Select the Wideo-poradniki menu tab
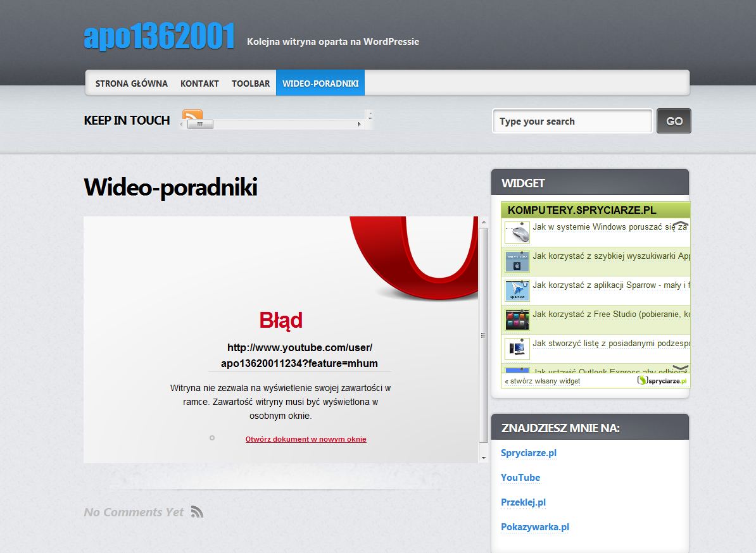Viewport: 756px width, 553px height. (320, 83)
